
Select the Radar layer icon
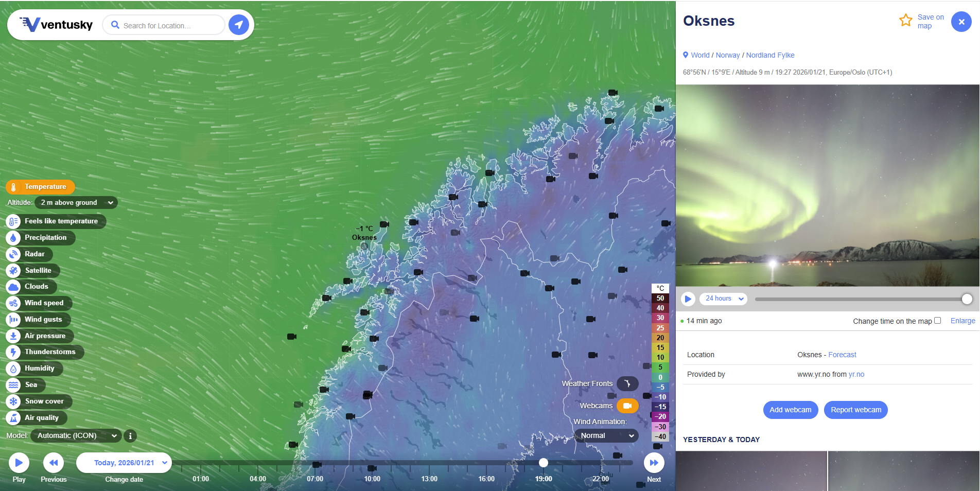point(13,254)
